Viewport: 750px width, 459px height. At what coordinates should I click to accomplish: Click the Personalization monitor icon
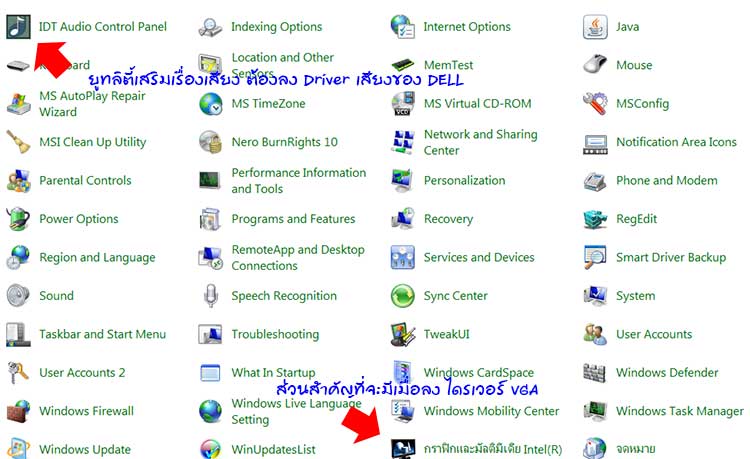click(403, 181)
